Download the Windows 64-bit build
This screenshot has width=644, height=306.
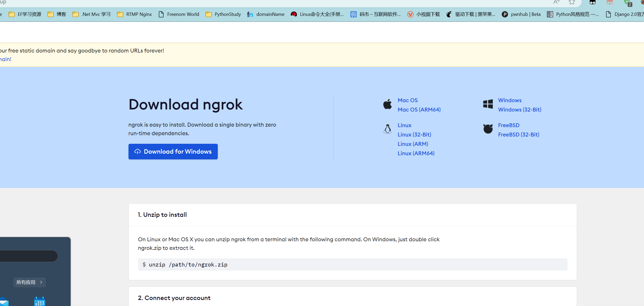click(x=510, y=100)
